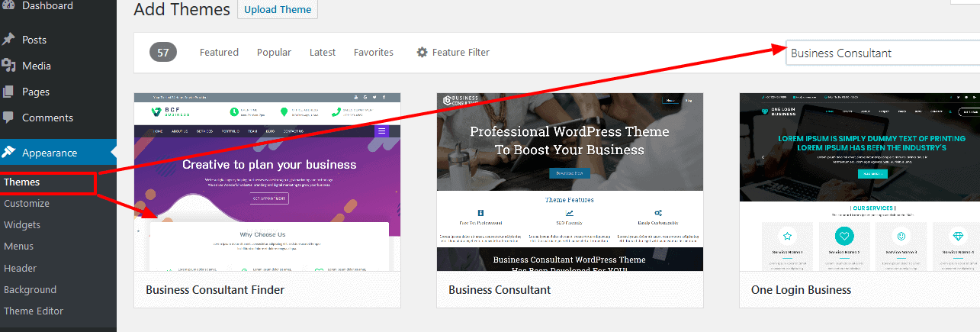Click the Posts pushpin icon
This screenshot has width=980, height=332.
click(8, 40)
